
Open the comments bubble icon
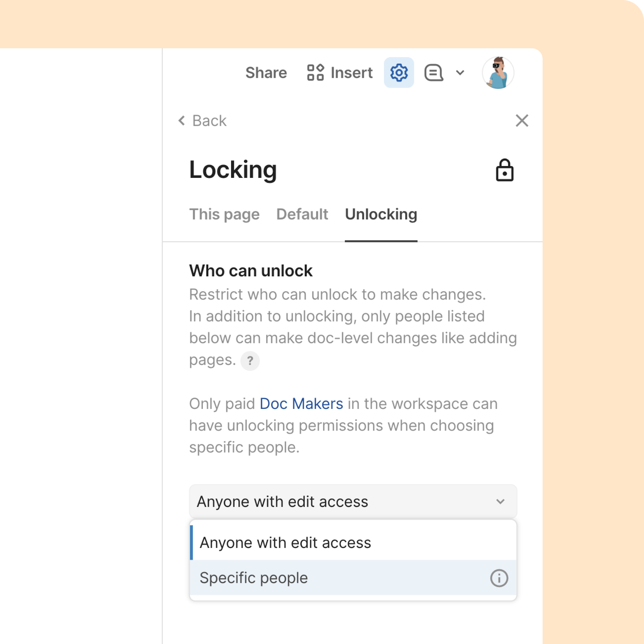434,72
